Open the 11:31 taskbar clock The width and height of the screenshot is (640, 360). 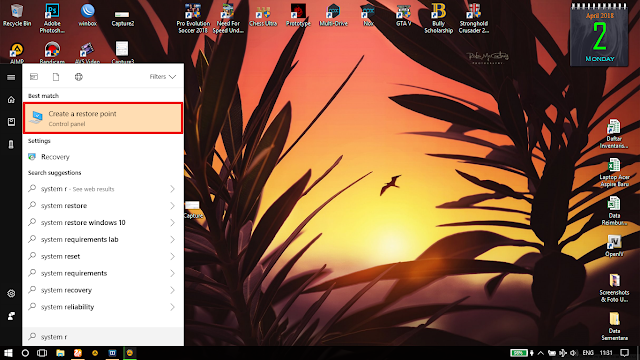[x=606, y=353]
